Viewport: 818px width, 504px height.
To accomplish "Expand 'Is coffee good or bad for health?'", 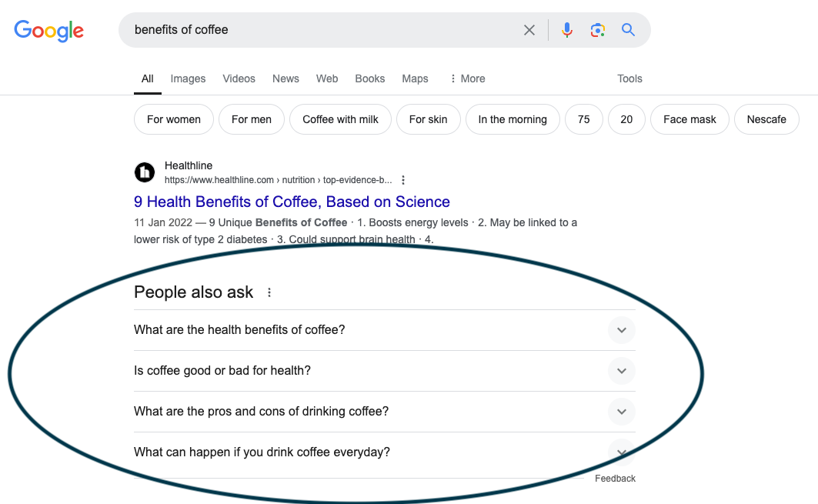I will click(621, 371).
